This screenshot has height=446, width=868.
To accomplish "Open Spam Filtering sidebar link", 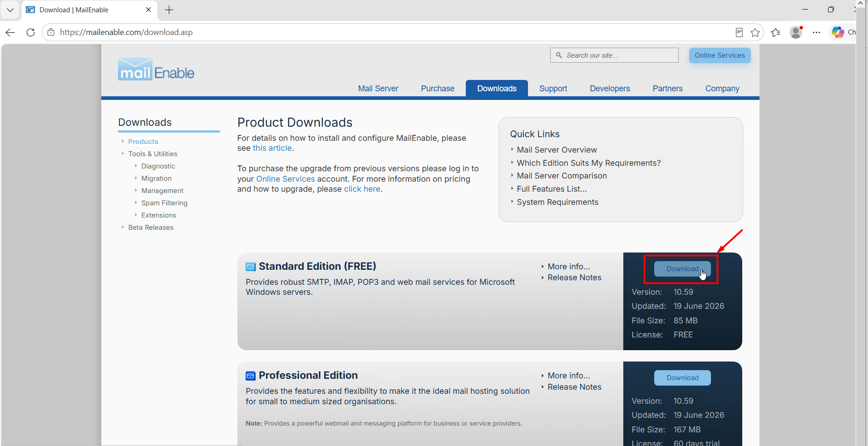I will coord(164,203).
